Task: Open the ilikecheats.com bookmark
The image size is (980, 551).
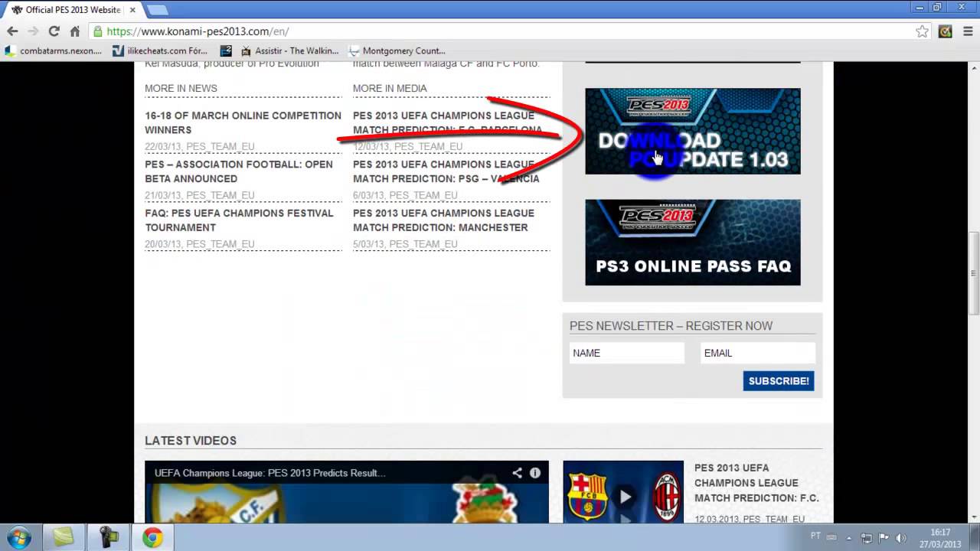Action: [x=160, y=51]
